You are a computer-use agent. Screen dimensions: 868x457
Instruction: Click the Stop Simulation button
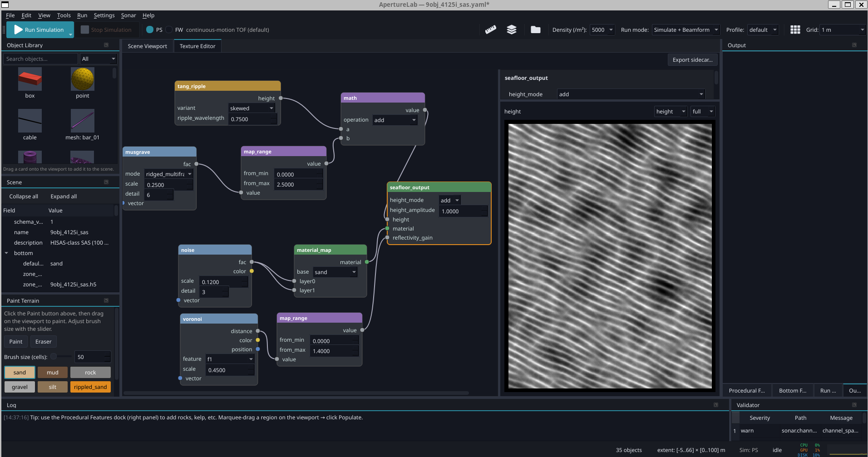106,30
